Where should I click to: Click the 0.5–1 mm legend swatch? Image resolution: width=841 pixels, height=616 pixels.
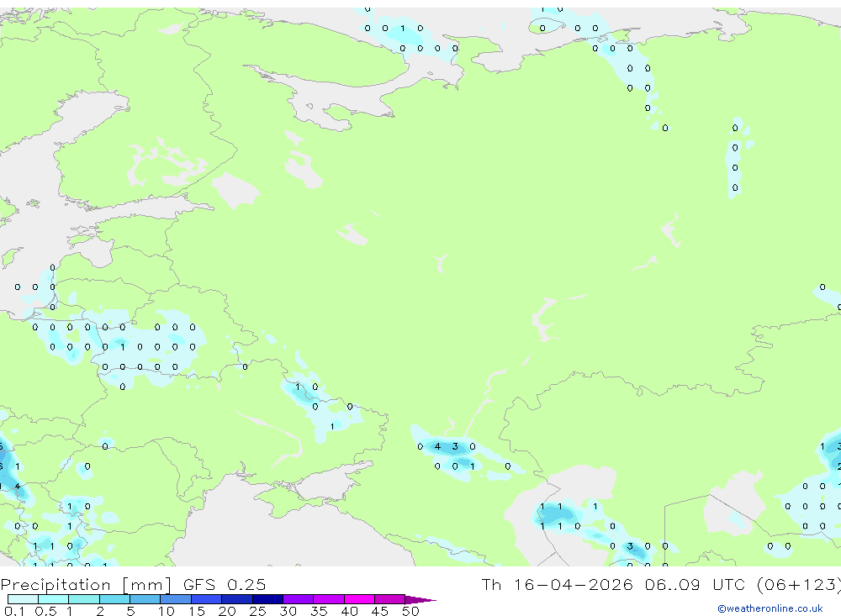tap(53, 599)
